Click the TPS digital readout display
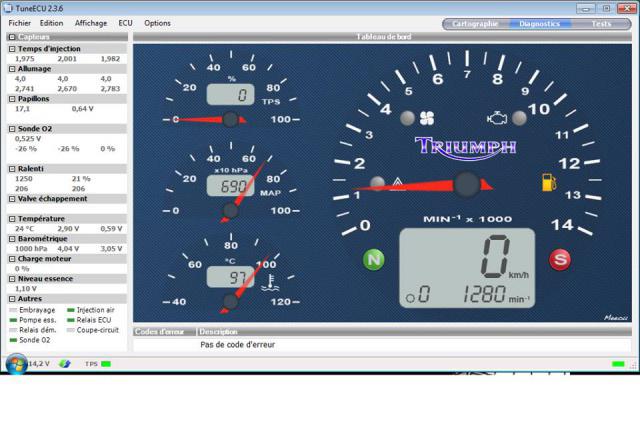Viewport: 640px width, 428px height. click(231, 95)
